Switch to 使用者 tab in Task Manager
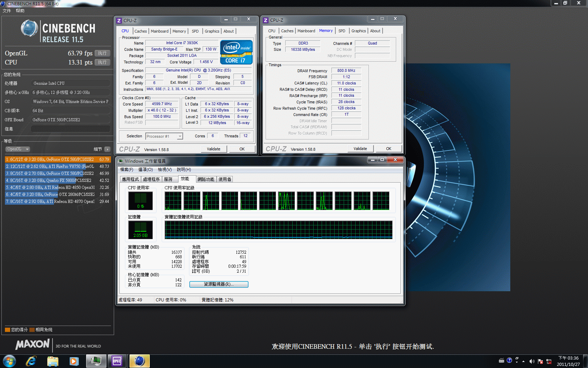Viewport: 588px width, 368px height. pyautogui.click(x=225, y=179)
